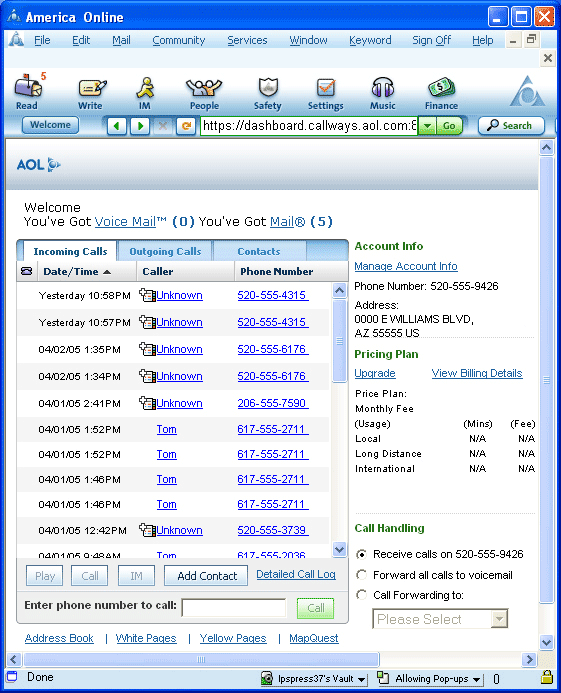Click the AOL icon beside the File menu

tap(17, 40)
